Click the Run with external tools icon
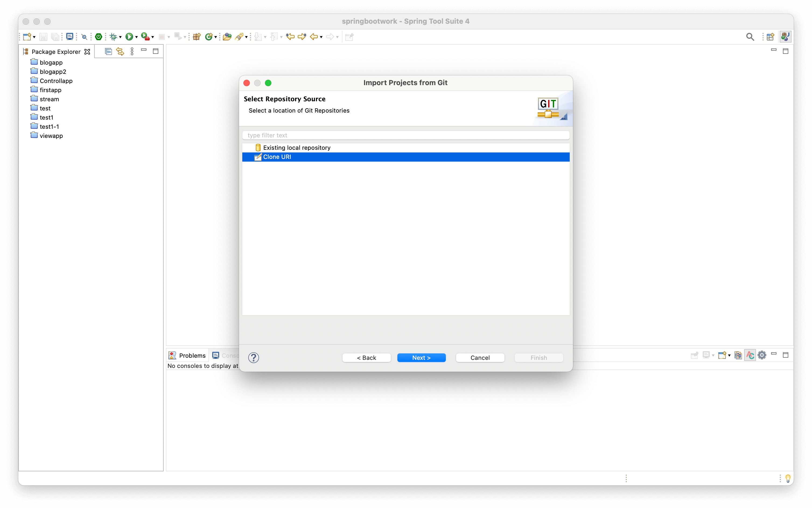The width and height of the screenshot is (812, 508). (x=145, y=37)
